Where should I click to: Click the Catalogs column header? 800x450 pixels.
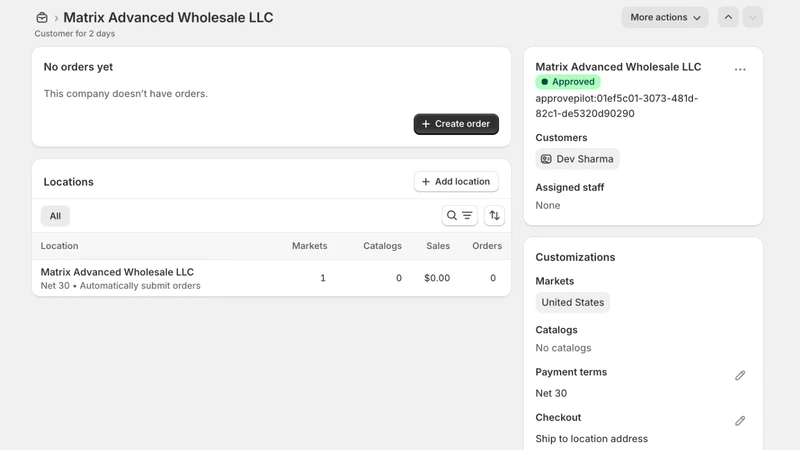click(x=383, y=246)
